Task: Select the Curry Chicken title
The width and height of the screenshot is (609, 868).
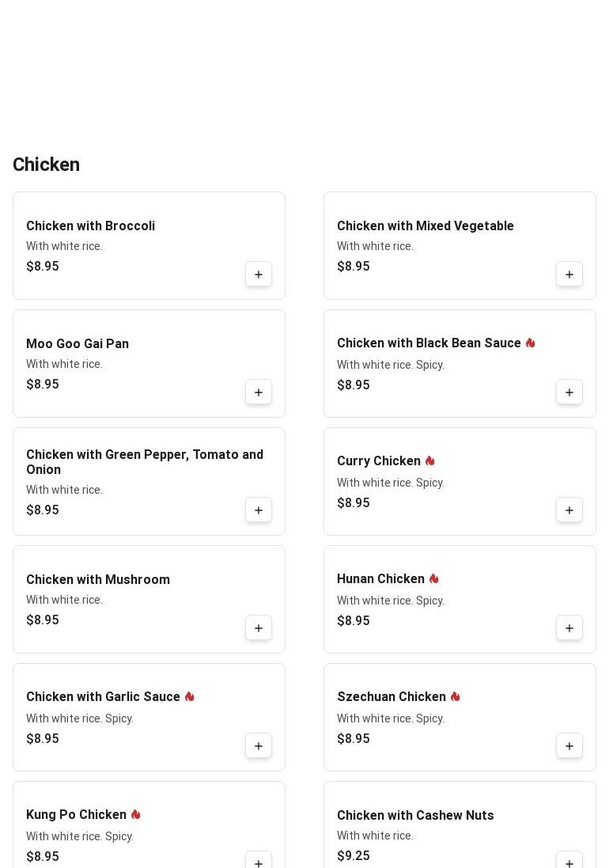Action: point(378,461)
